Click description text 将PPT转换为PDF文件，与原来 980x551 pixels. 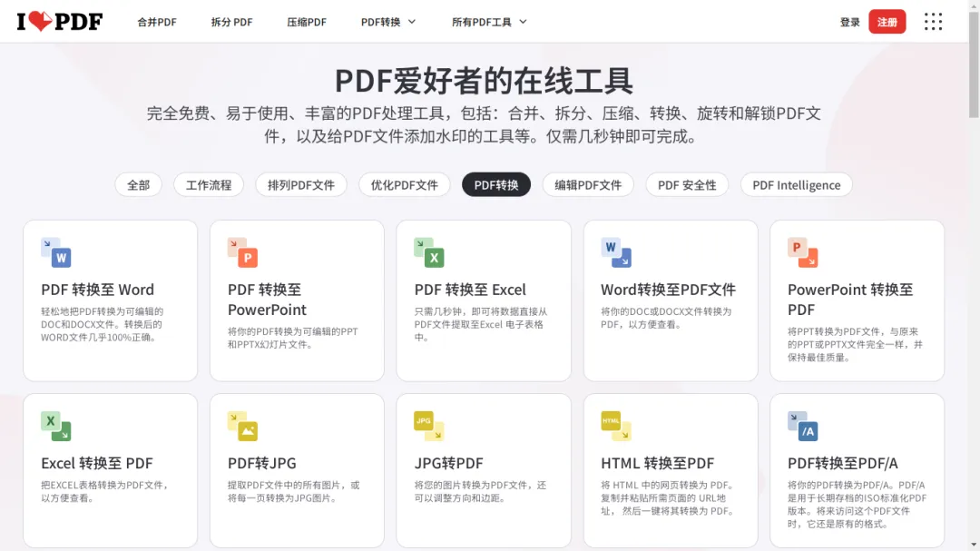pyautogui.click(x=852, y=331)
